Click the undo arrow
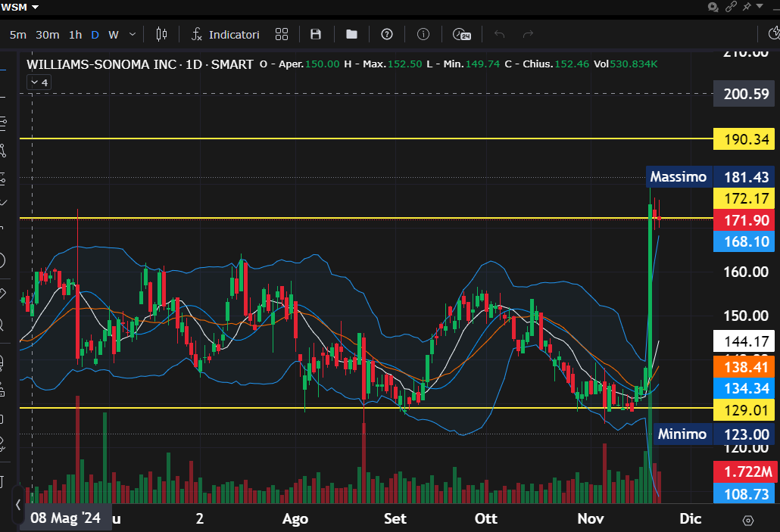780x532 pixels. [x=499, y=34]
